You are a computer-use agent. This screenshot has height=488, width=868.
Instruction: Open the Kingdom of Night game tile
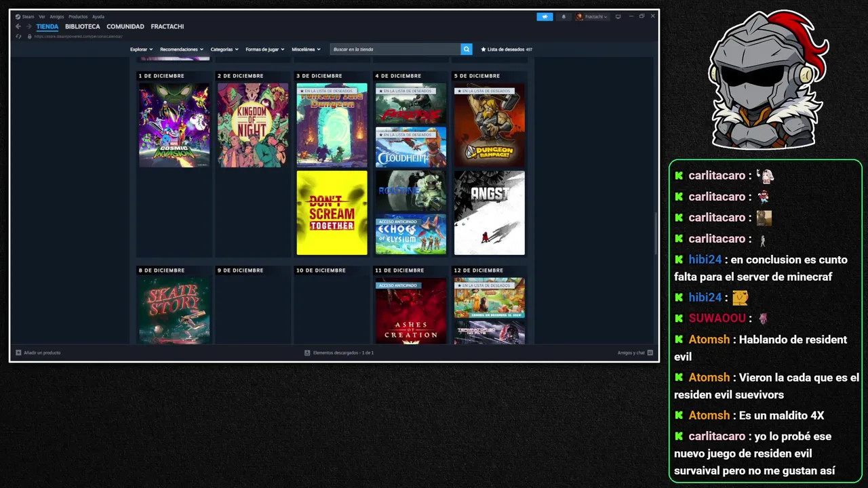coord(253,125)
